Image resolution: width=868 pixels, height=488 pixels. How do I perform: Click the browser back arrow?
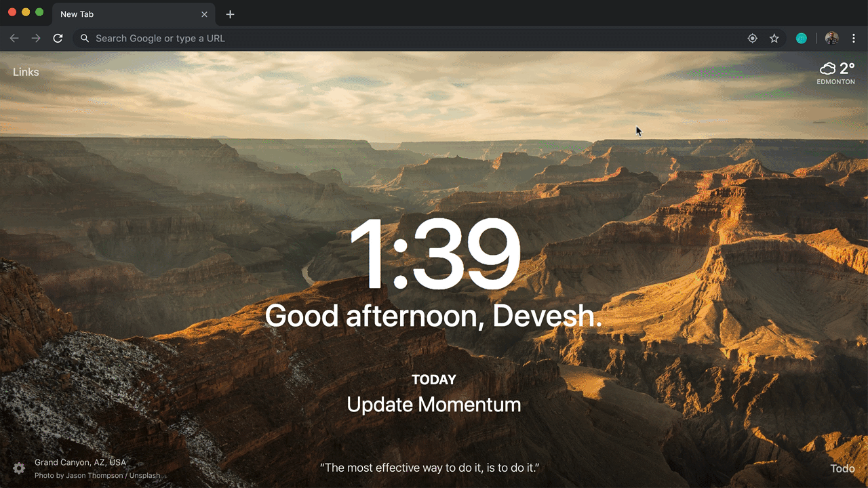pyautogui.click(x=14, y=39)
